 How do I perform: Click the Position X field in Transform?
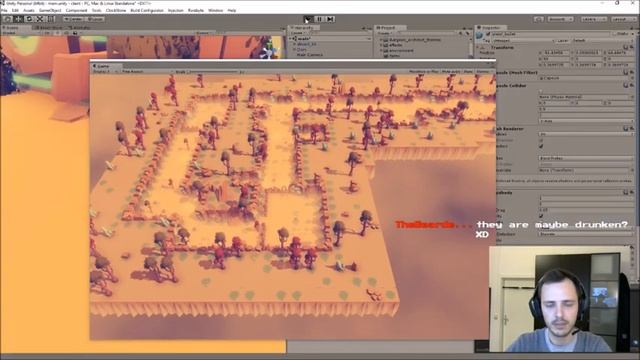[x=556, y=53]
